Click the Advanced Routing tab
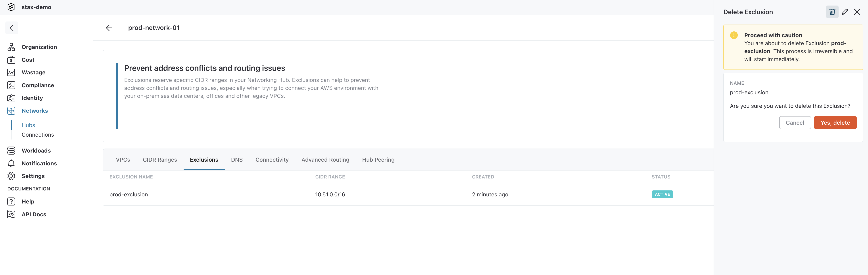 pyautogui.click(x=325, y=160)
